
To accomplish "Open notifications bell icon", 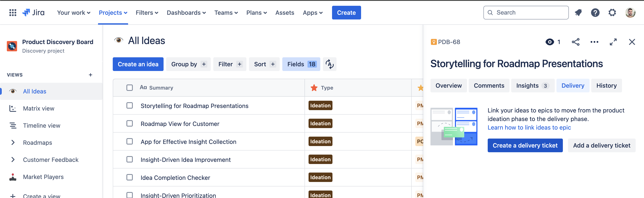I will pos(578,13).
